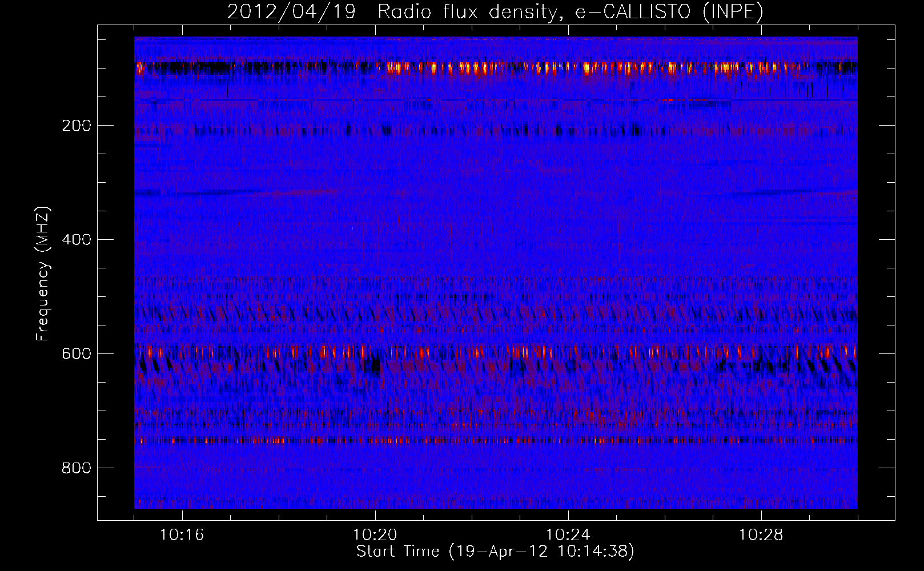This screenshot has height=571, width=924.
Task: Click the 10:28 time tick label
Action: (761, 535)
